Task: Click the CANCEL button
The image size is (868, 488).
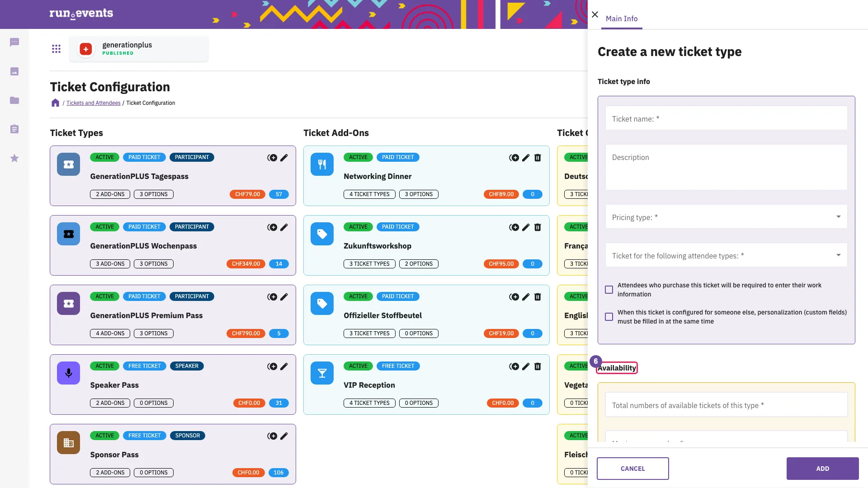Action: (x=633, y=469)
